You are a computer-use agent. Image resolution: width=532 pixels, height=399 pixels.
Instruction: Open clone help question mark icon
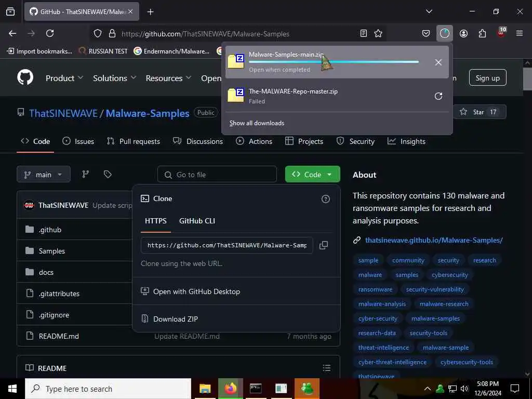click(325, 199)
